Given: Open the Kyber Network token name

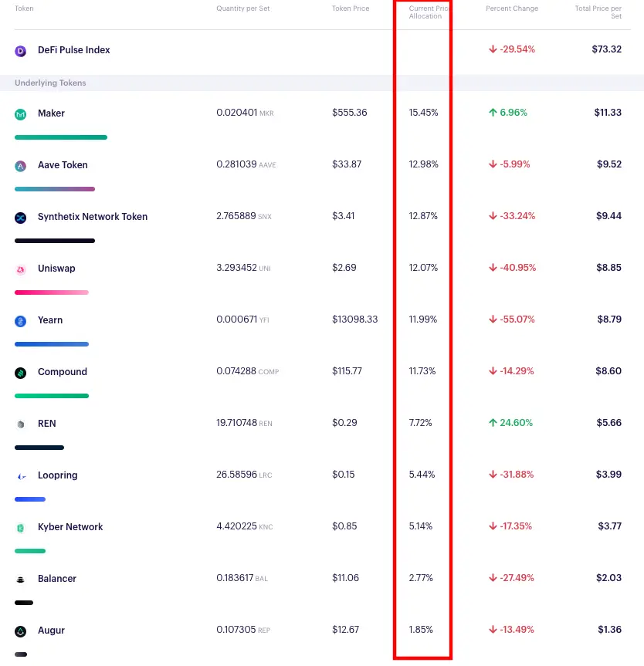Looking at the screenshot, I should (70, 526).
